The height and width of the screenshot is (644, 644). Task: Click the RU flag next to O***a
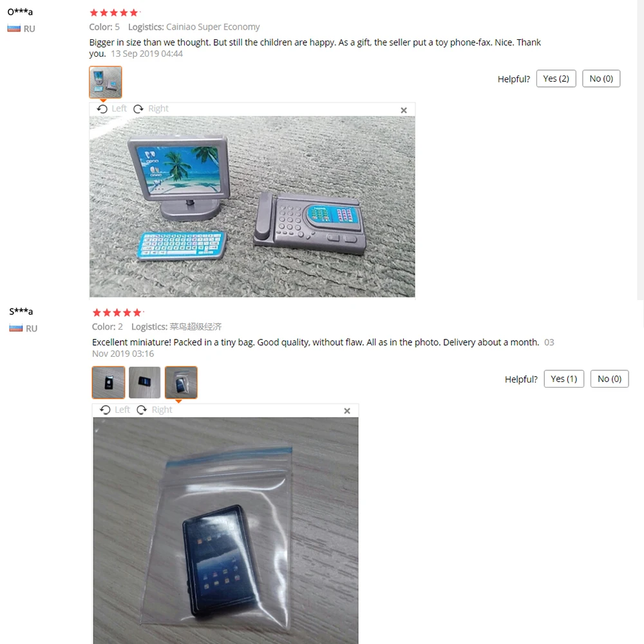coord(14,28)
